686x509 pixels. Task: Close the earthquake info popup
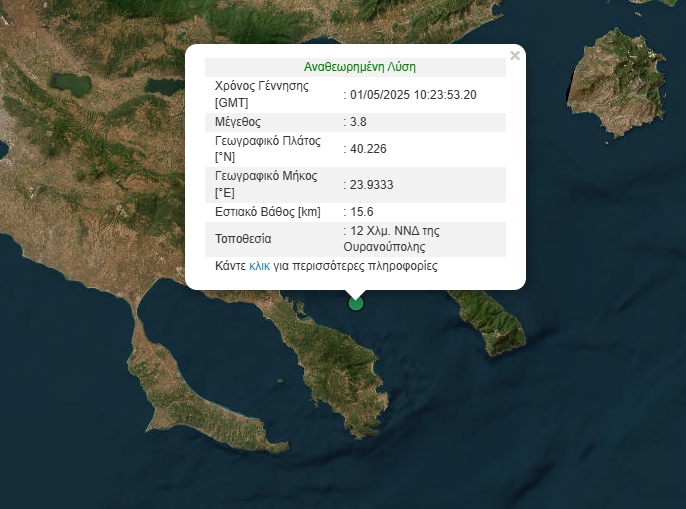click(x=515, y=56)
